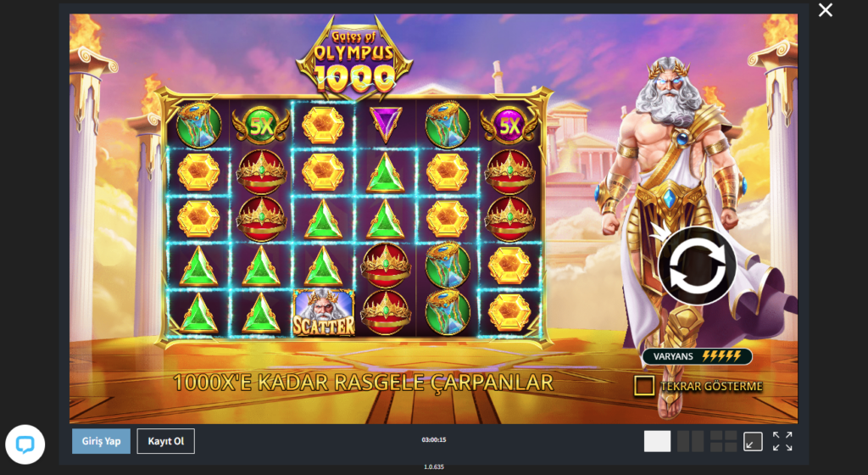Register using the Kayıt Ol button
The height and width of the screenshot is (475, 868).
(x=165, y=441)
